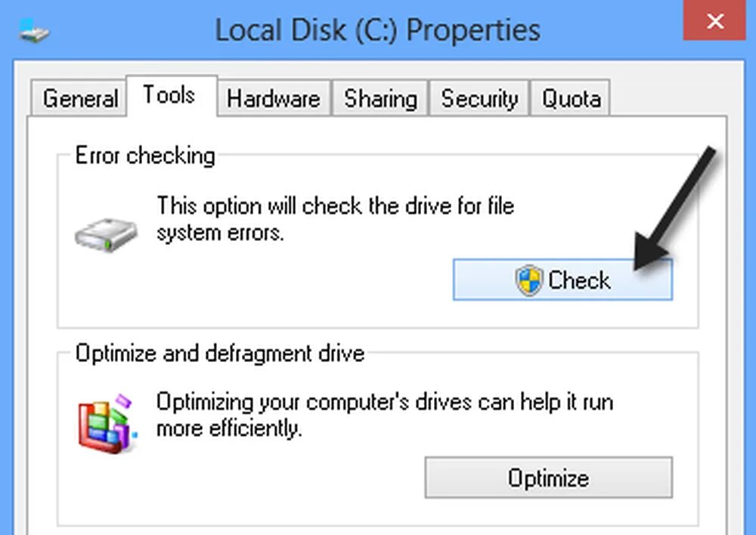This screenshot has width=756, height=535.
Task: Click the colorful defragment blocks icon
Action: pyautogui.click(x=107, y=424)
